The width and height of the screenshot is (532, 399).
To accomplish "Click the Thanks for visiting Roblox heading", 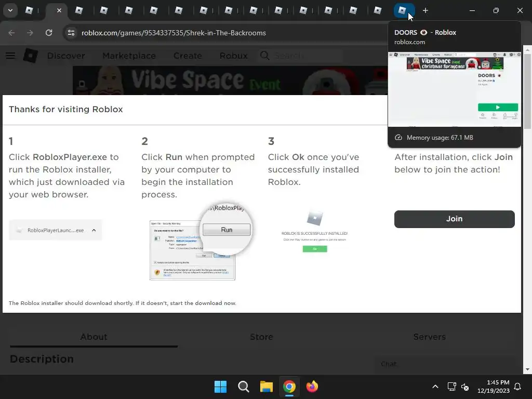I will [x=66, y=109].
